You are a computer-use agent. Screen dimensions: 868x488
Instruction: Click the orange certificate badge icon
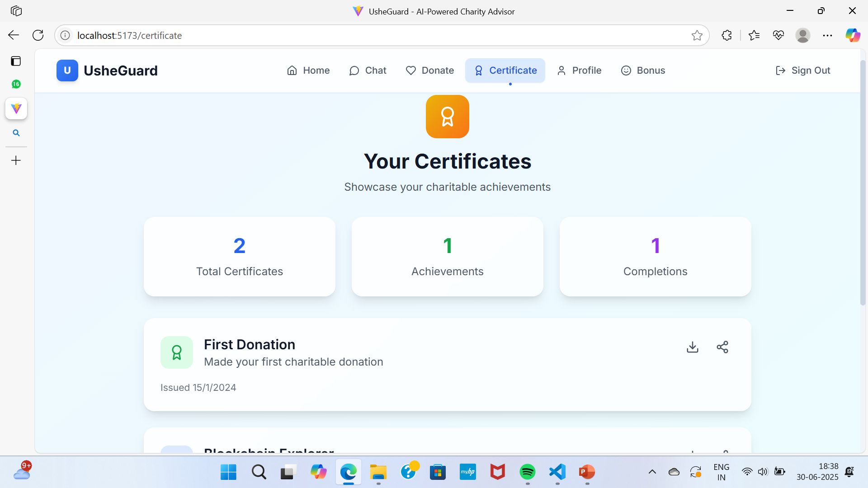tap(447, 117)
